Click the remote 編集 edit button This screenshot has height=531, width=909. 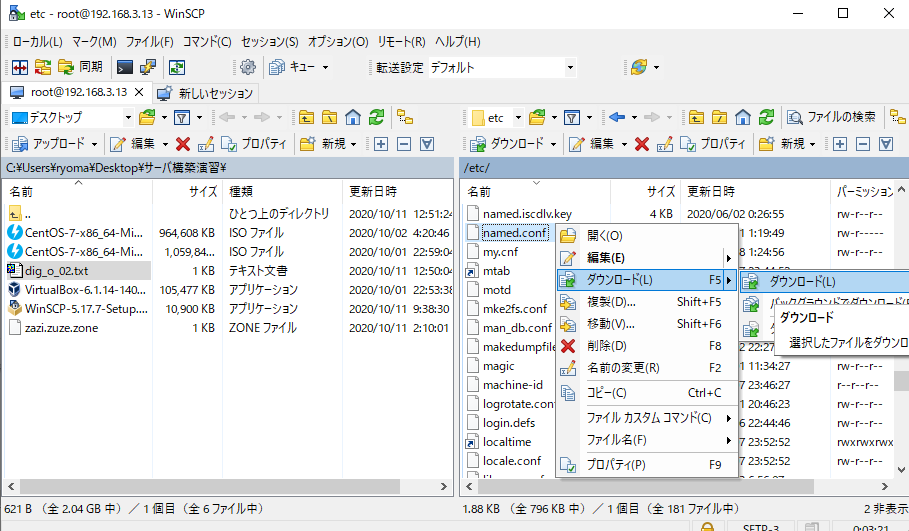(591, 144)
